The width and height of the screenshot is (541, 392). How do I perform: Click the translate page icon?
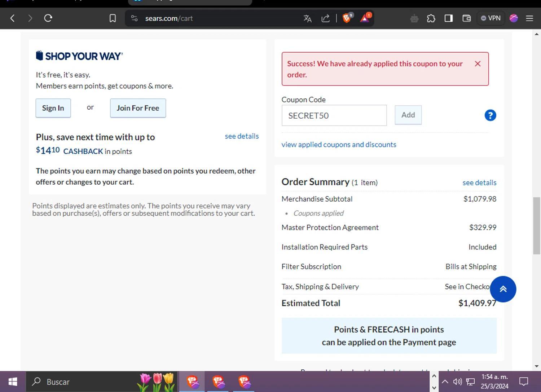pyautogui.click(x=307, y=18)
